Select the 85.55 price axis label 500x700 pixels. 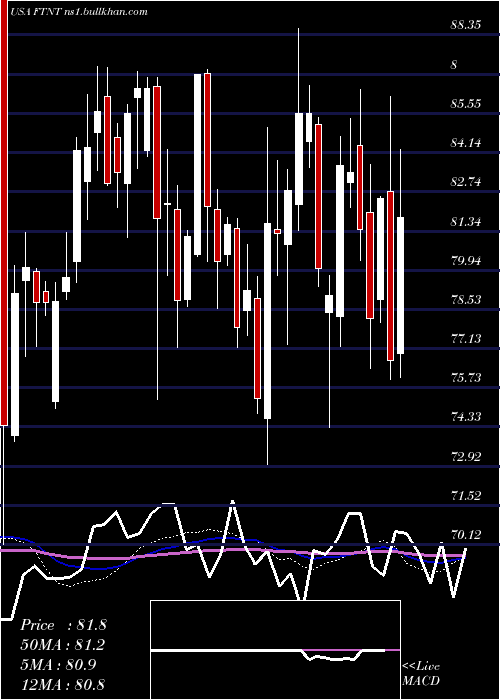[x=466, y=104]
